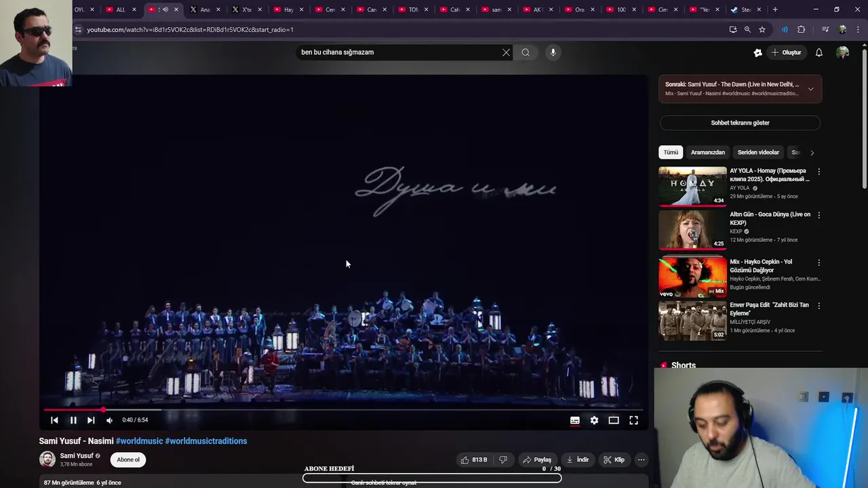The height and width of the screenshot is (488, 868).
Task: Enter fullscreen mode
Action: click(x=633, y=420)
